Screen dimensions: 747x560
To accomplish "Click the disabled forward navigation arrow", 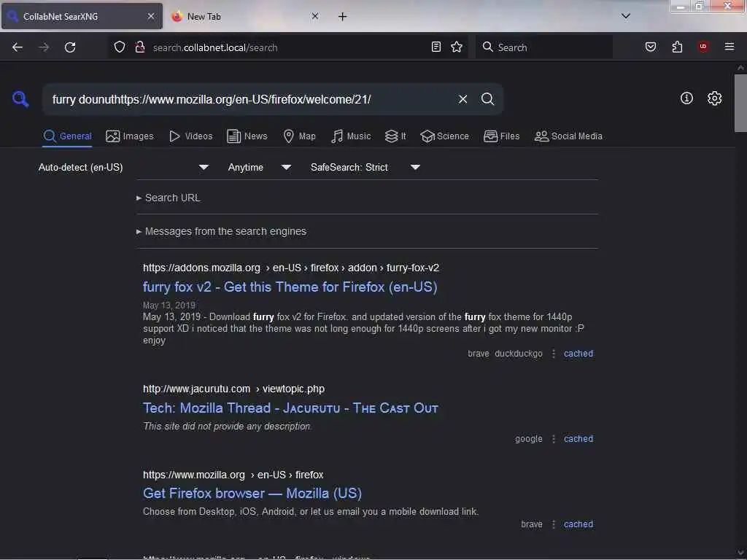I will (x=44, y=47).
